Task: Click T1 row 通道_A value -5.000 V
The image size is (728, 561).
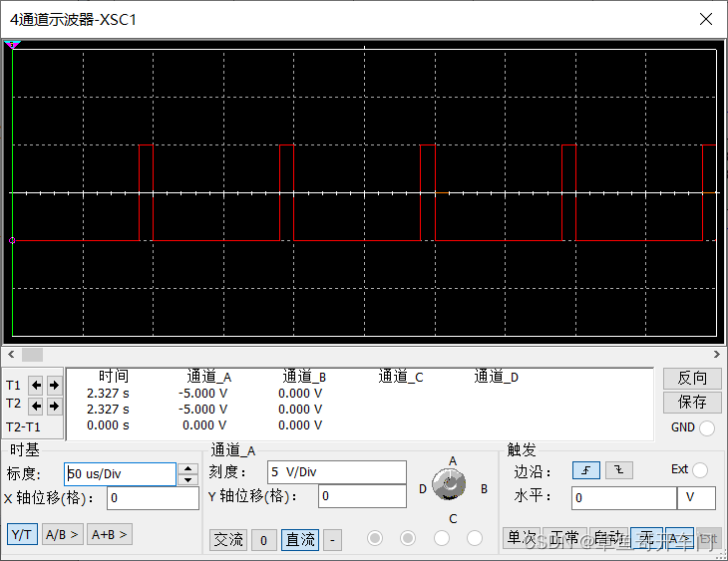Action: coord(203,393)
